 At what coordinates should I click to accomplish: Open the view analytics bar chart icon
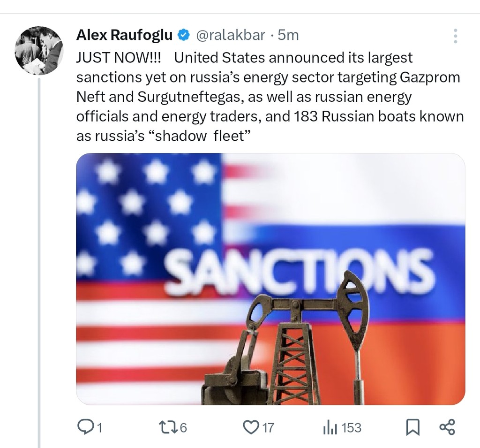[x=330, y=427]
